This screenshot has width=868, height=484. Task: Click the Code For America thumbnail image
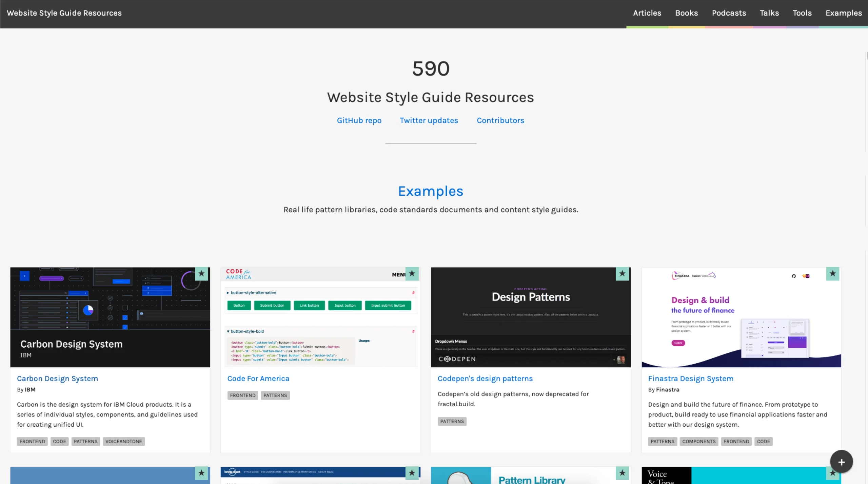pos(320,317)
